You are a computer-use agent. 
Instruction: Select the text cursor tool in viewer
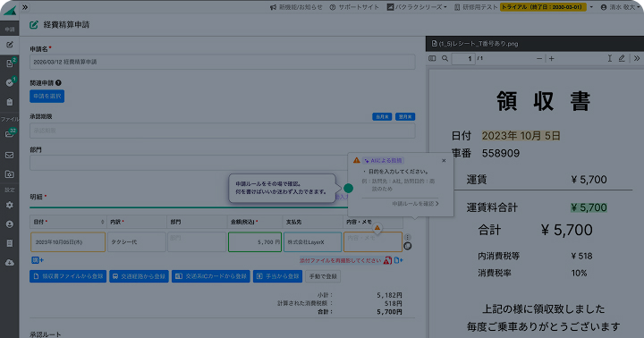point(609,59)
